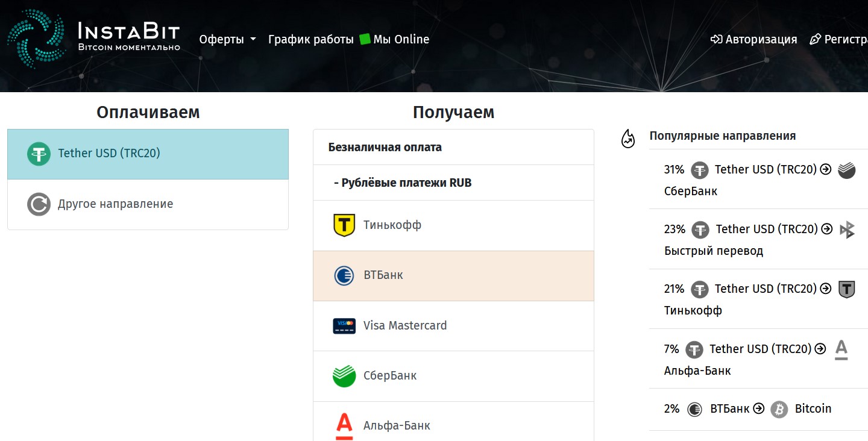Image resolution: width=868 pixels, height=441 pixels.
Task: Open the График работы page
Action: click(311, 39)
